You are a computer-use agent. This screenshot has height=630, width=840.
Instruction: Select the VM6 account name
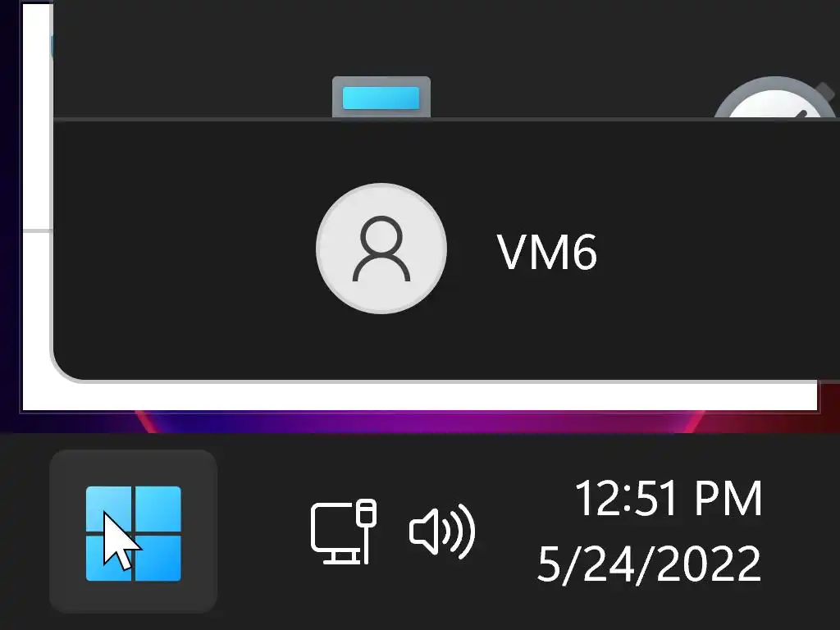point(546,251)
